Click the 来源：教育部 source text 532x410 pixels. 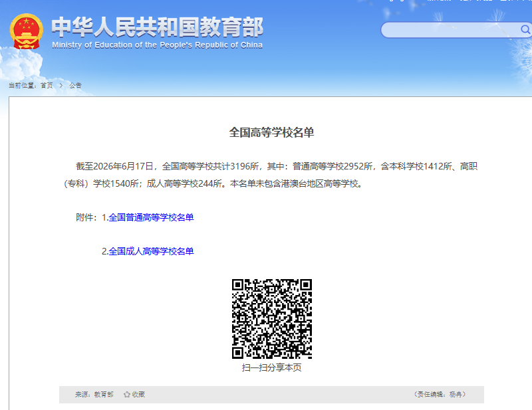point(94,395)
